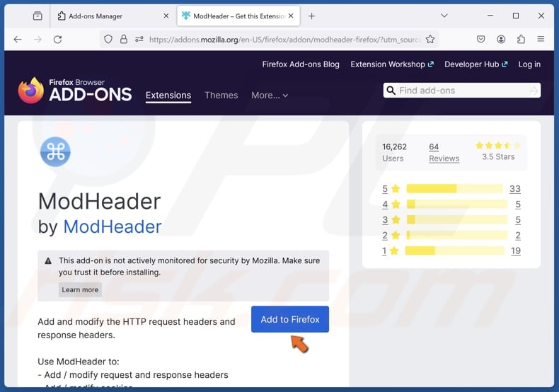Focus the Find add-ons search field

(462, 91)
